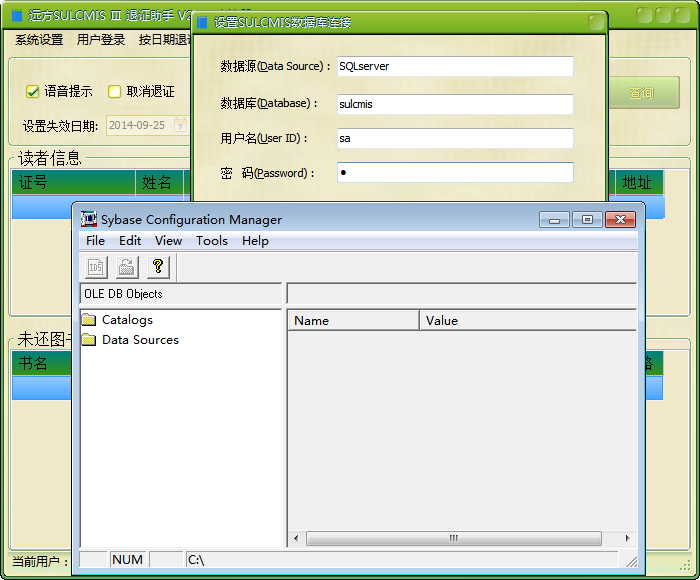Open the Tools menu
This screenshot has width=700, height=580.
click(212, 241)
